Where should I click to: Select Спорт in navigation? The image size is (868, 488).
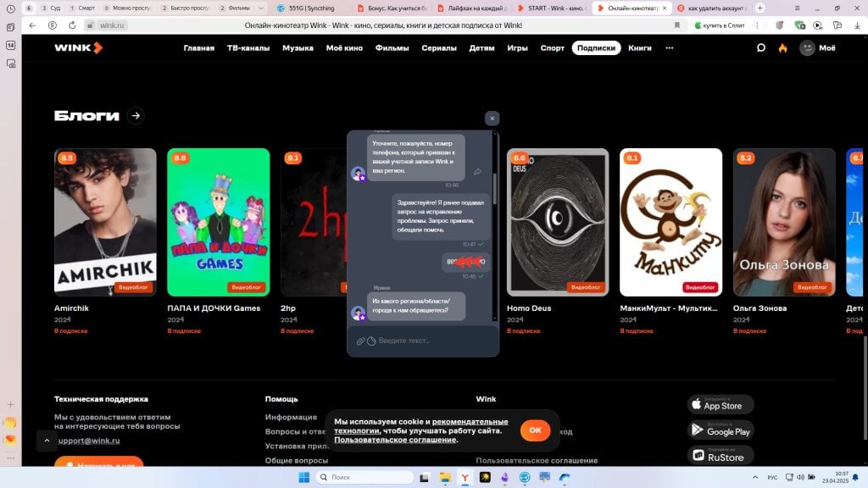tap(553, 48)
